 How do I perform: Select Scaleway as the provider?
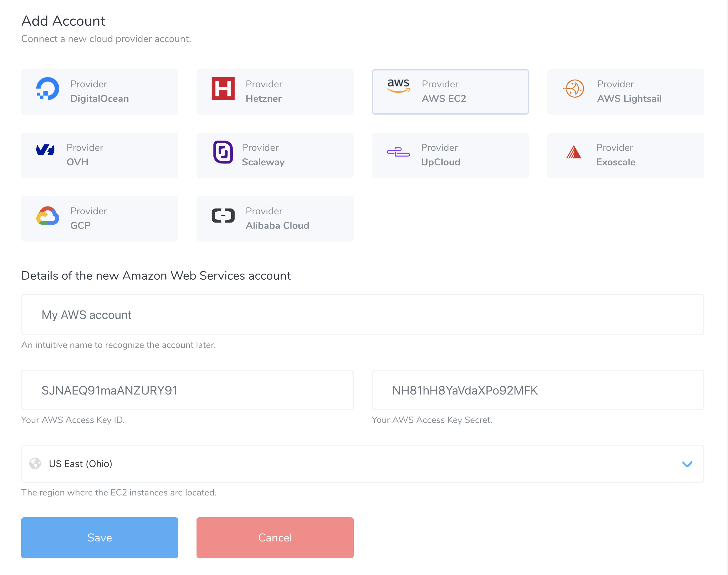275,155
